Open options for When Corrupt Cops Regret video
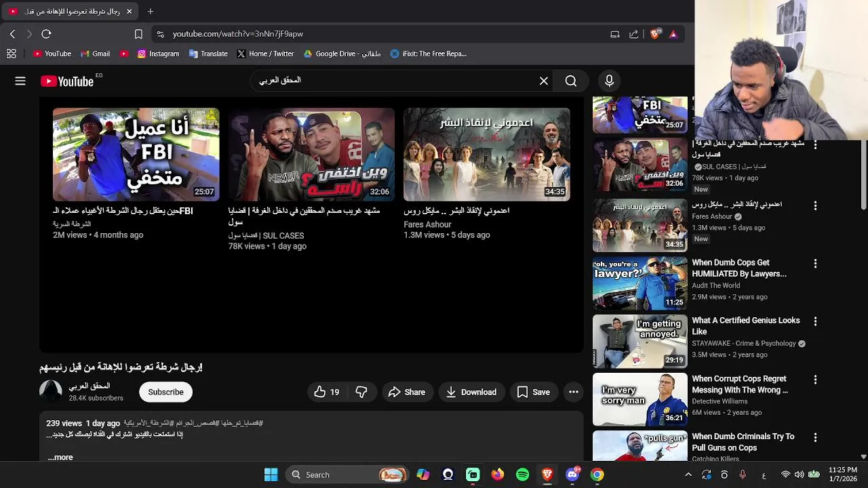This screenshot has width=868, height=488. 815,380
